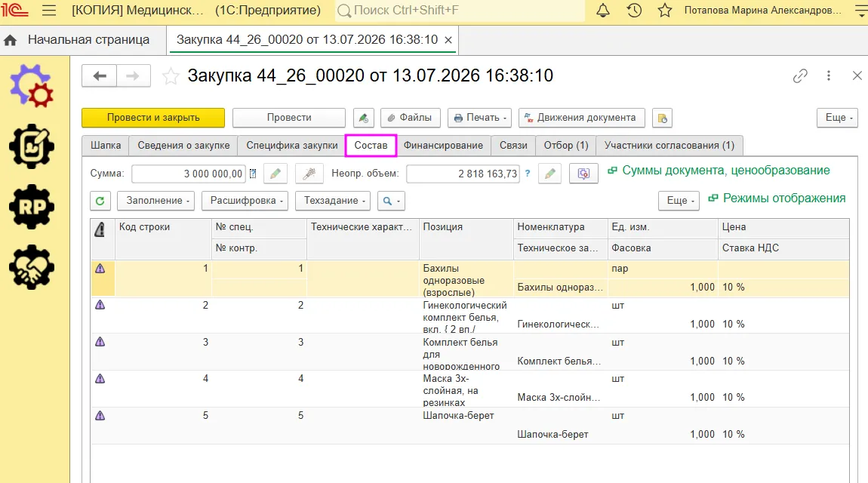Copy link to document icon
Screen dimensions: 868x483
pos(800,75)
